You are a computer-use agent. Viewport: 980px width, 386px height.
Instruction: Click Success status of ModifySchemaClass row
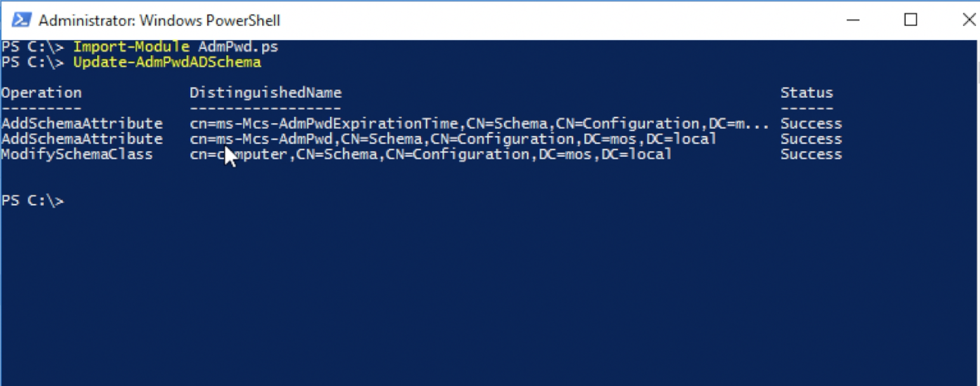(811, 154)
